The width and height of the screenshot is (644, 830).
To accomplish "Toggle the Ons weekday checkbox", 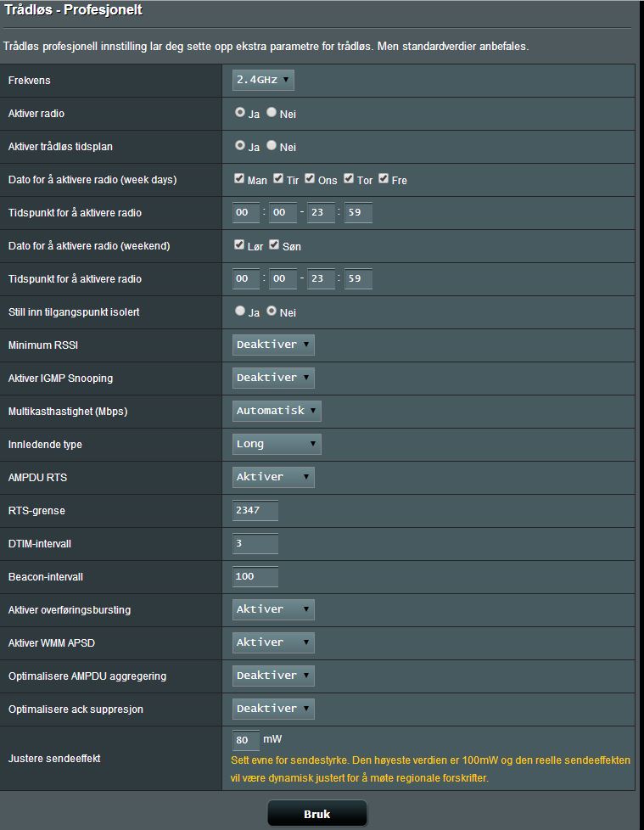I will [x=310, y=178].
